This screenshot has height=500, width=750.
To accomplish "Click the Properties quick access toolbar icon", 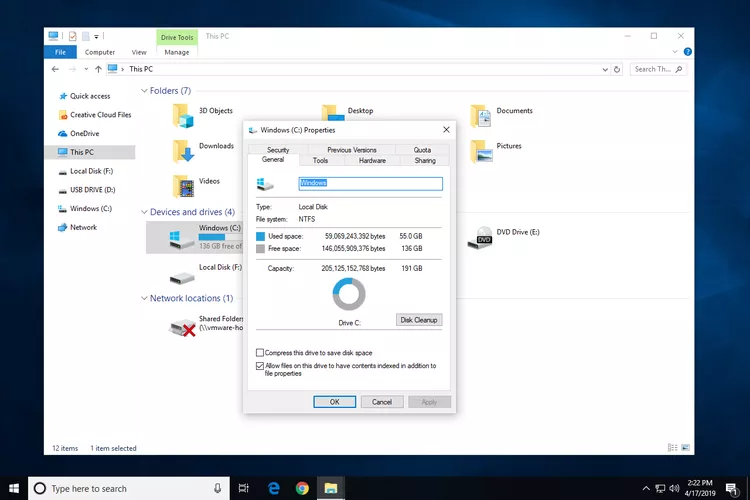I will (x=72, y=36).
